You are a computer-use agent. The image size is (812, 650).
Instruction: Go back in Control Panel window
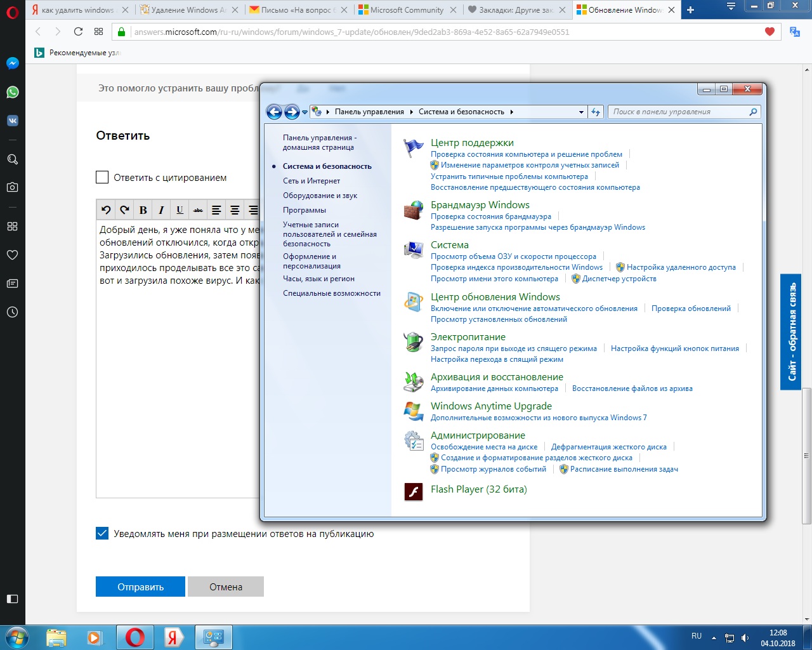coord(274,112)
